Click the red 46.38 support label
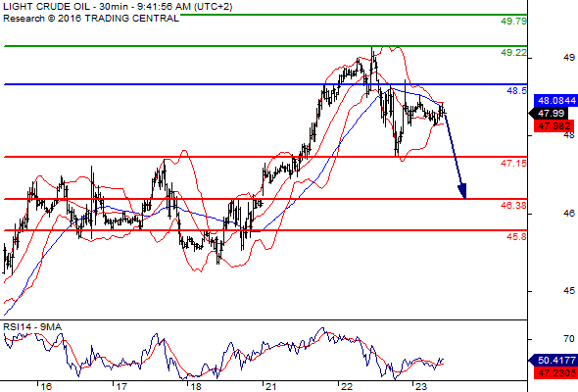 point(514,206)
